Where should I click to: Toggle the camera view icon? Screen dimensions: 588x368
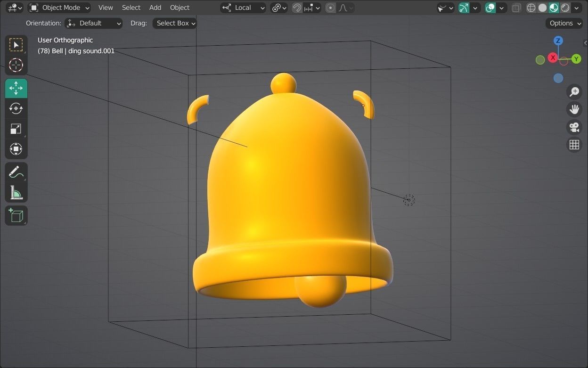[574, 127]
